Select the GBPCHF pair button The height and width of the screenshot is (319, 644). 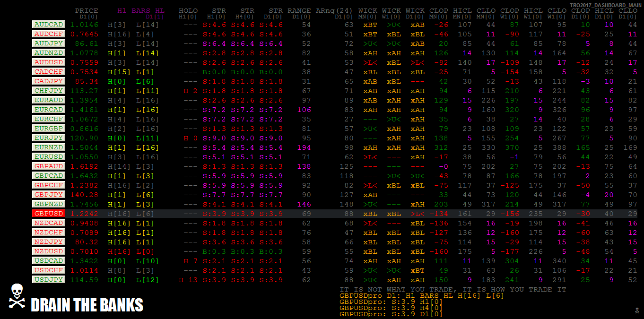tap(48, 185)
